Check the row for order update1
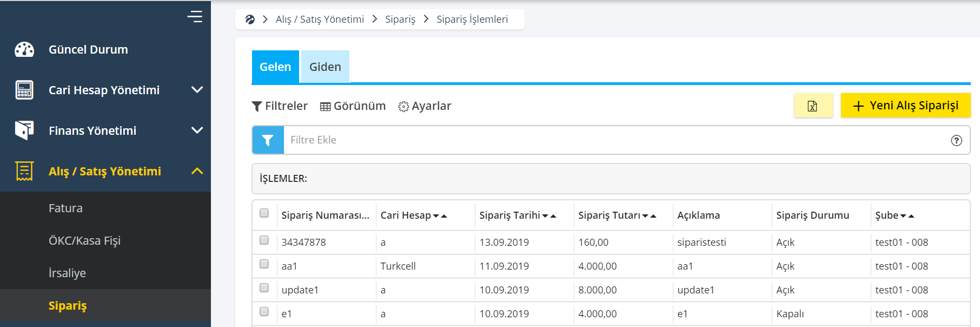980x327 pixels. (x=264, y=287)
